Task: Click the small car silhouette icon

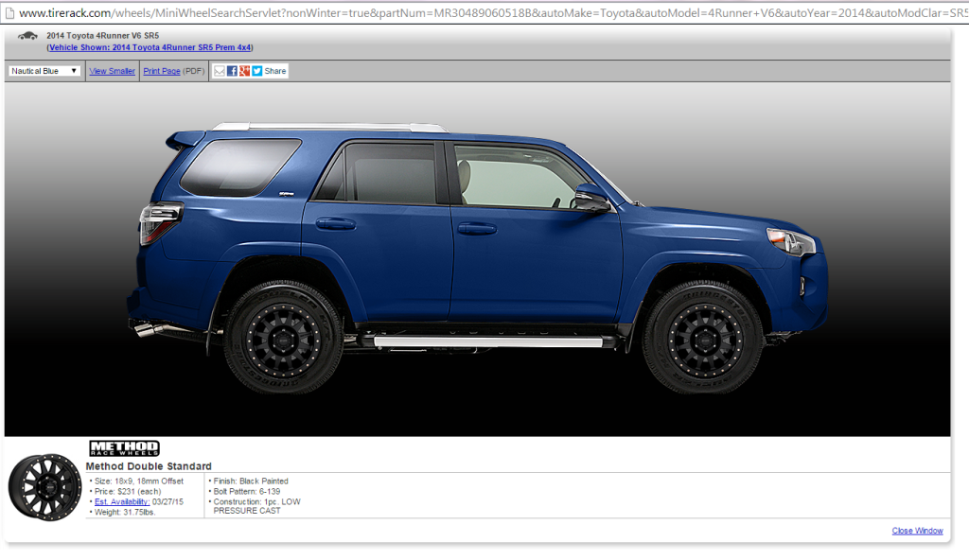Action: (27, 36)
